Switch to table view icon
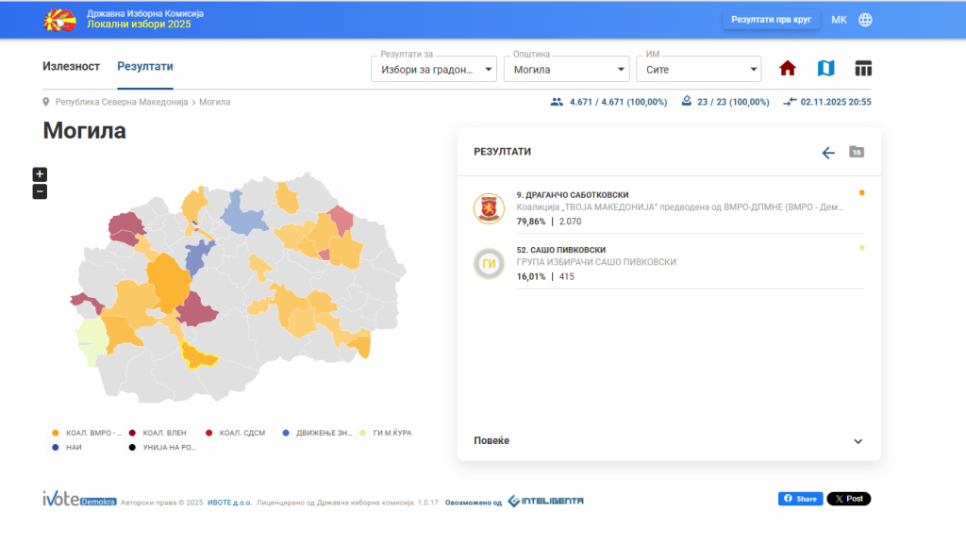 (x=863, y=69)
